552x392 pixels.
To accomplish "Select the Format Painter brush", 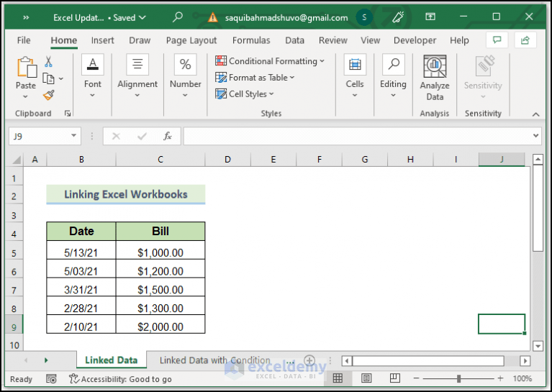I will (49, 95).
